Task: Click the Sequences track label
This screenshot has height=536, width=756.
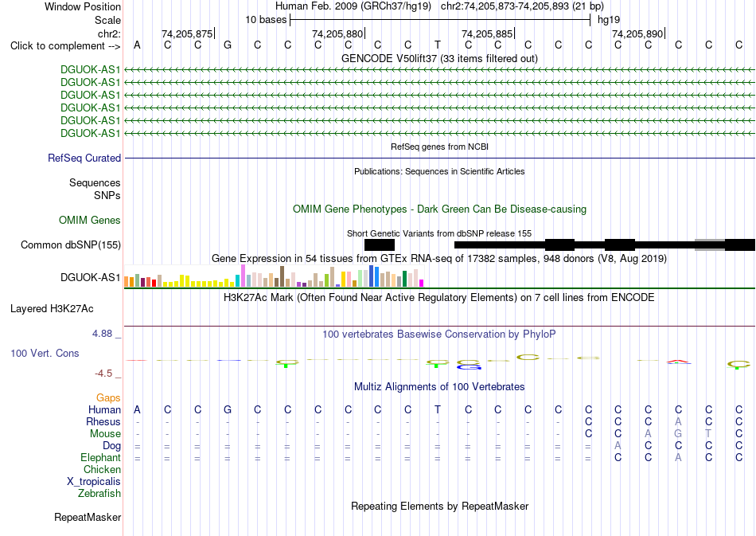Action: (95, 183)
